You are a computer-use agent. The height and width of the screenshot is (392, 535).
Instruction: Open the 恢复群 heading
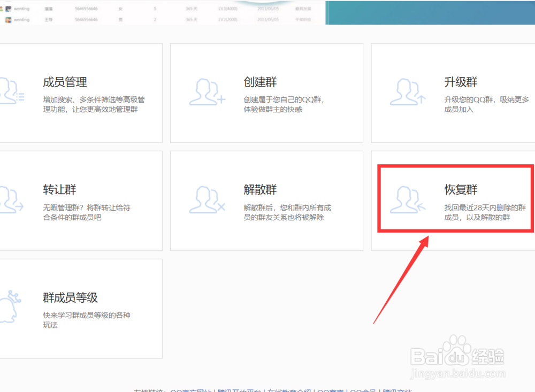461,190
